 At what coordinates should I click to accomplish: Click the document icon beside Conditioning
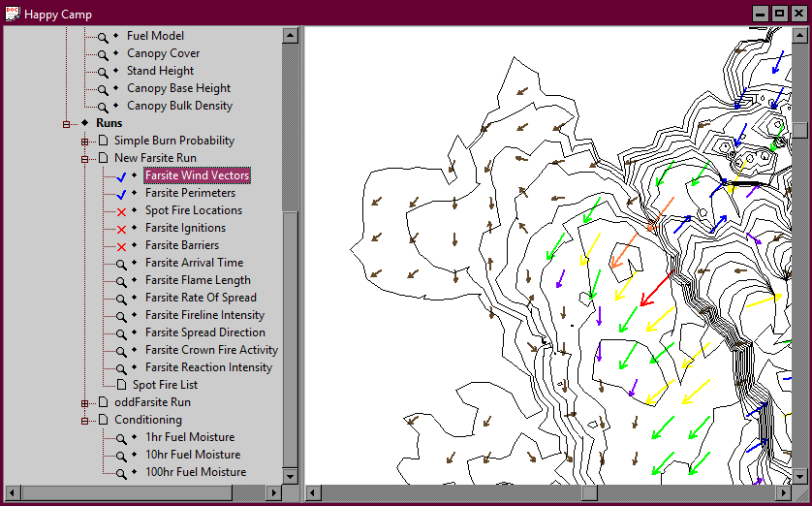pyautogui.click(x=104, y=419)
